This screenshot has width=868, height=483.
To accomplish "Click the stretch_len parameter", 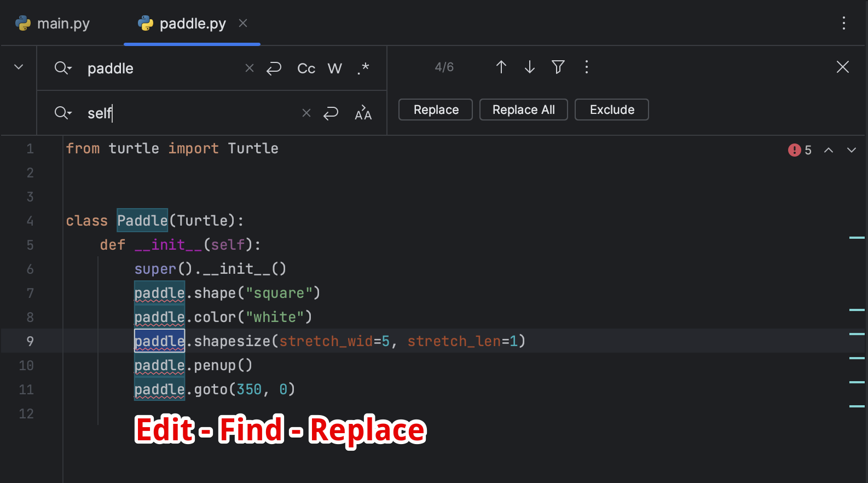I will pyautogui.click(x=454, y=341).
